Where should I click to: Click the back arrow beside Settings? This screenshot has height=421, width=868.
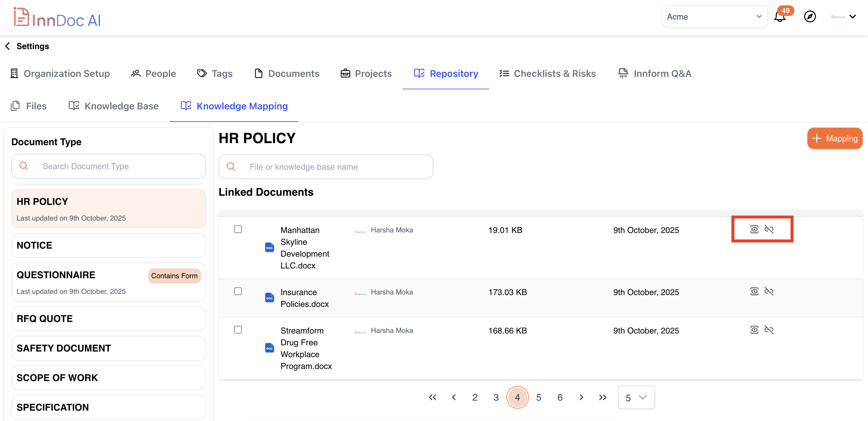tap(8, 46)
